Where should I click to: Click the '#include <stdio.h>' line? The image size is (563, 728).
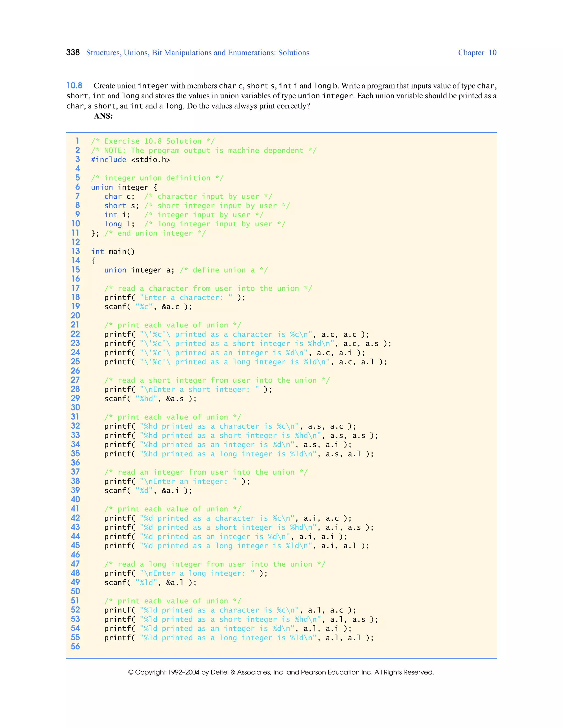tap(131, 160)
